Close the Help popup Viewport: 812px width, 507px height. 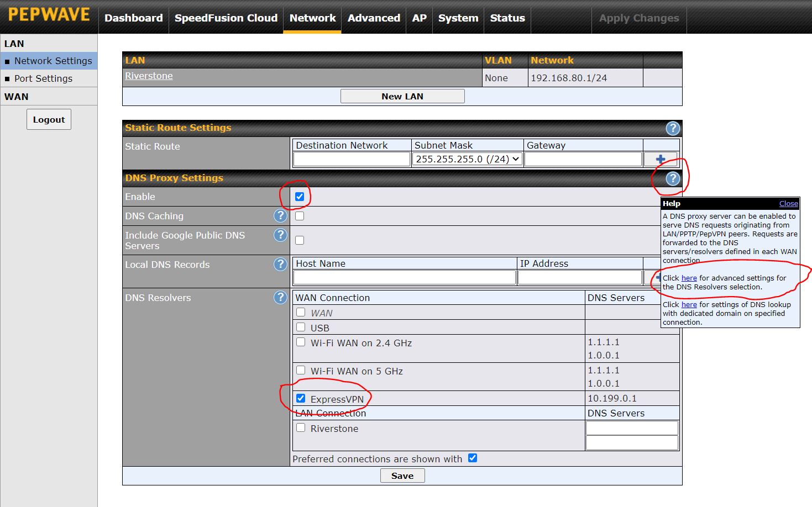[788, 203]
